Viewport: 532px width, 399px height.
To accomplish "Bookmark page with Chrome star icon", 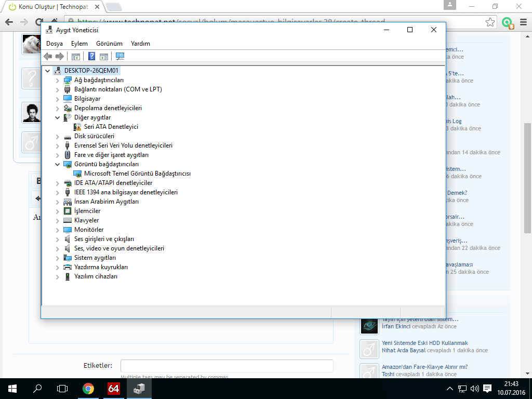I will [x=490, y=22].
